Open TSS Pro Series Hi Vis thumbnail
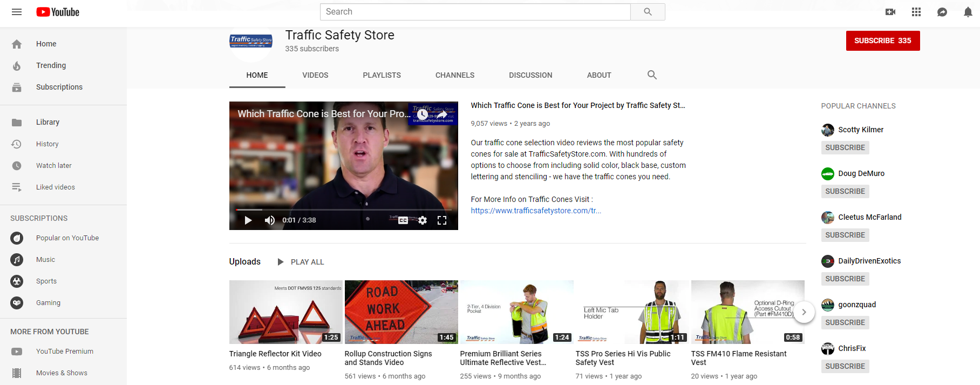 [x=632, y=312]
